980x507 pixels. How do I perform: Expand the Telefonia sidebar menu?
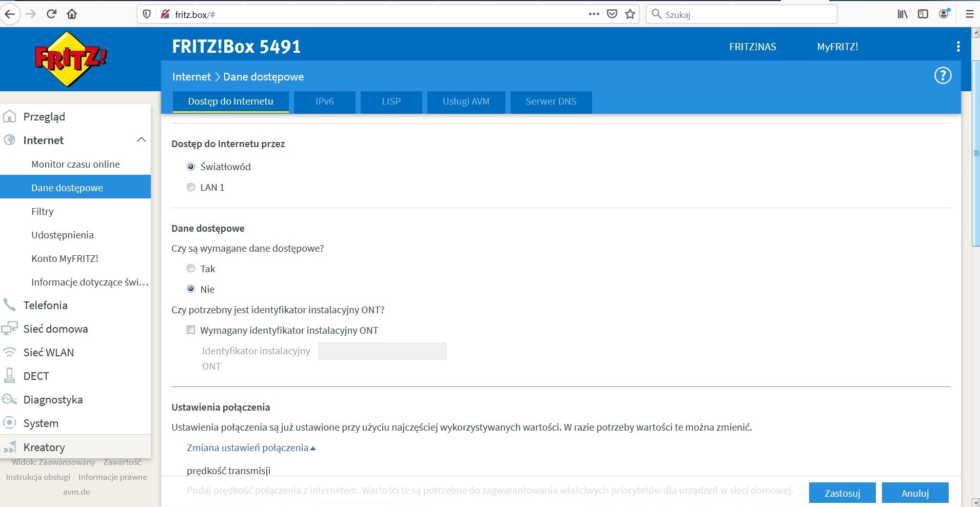pyautogui.click(x=45, y=306)
